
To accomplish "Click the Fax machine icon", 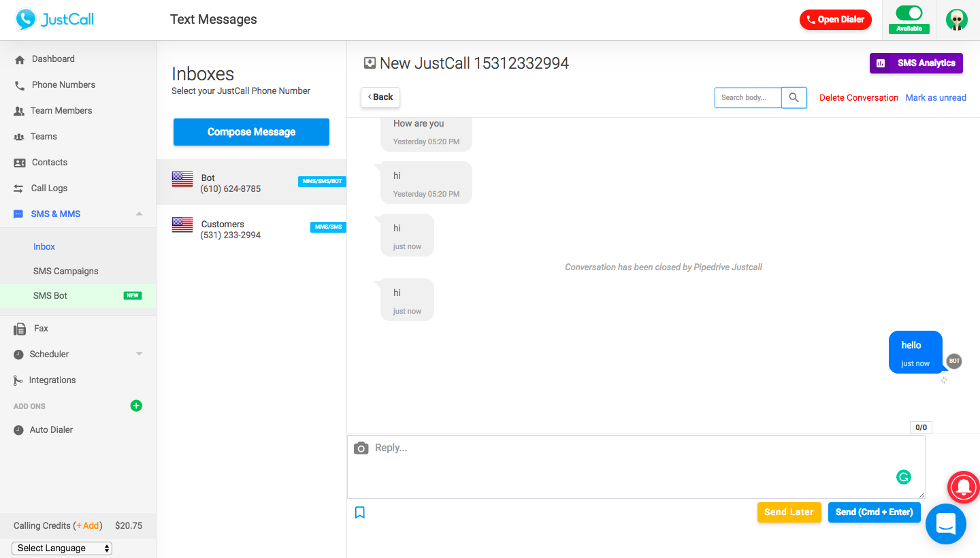I will [x=20, y=329].
